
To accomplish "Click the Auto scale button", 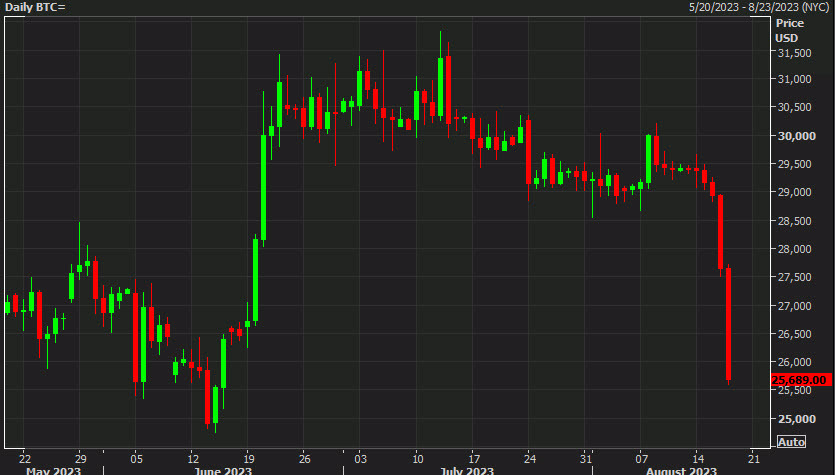I will click(791, 441).
